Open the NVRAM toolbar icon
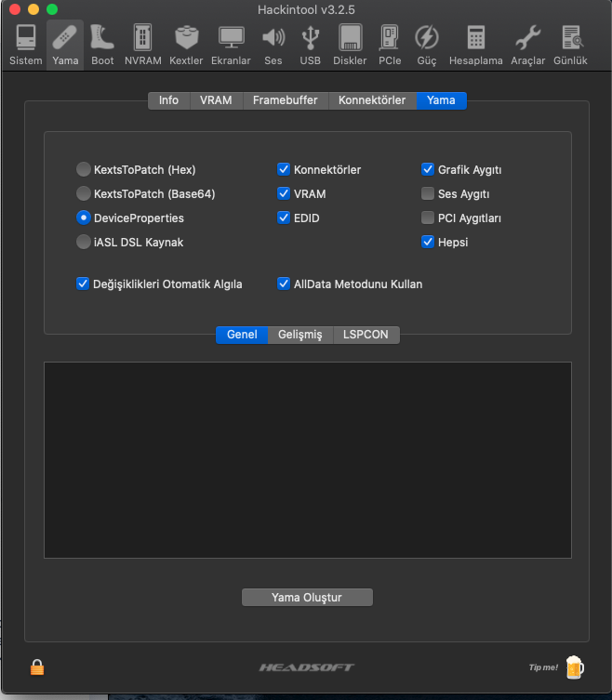 (x=143, y=45)
